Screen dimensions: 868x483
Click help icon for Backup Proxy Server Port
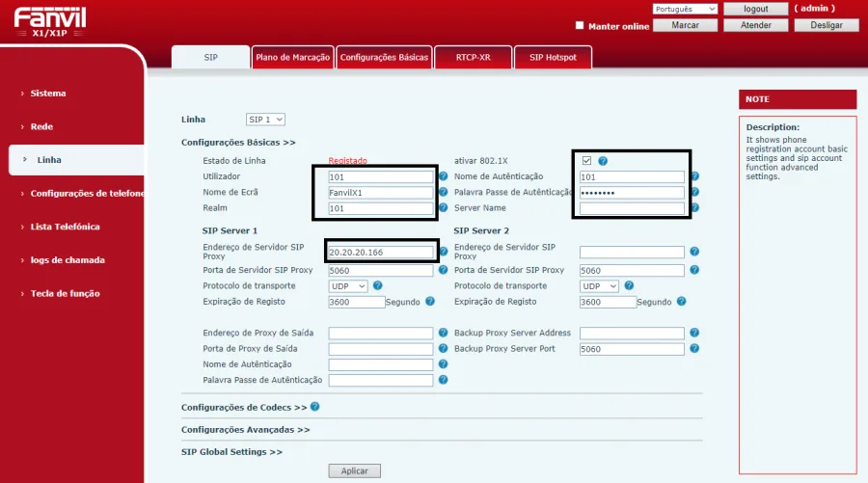694,349
